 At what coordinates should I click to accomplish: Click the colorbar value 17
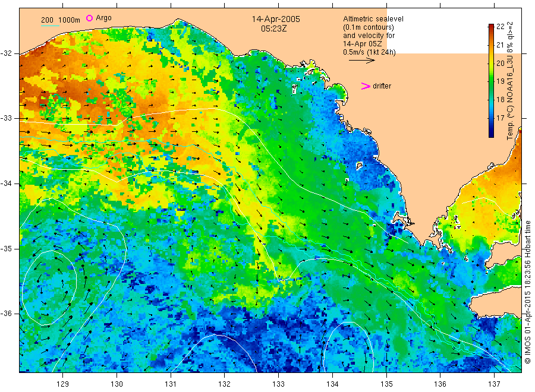[500, 118]
